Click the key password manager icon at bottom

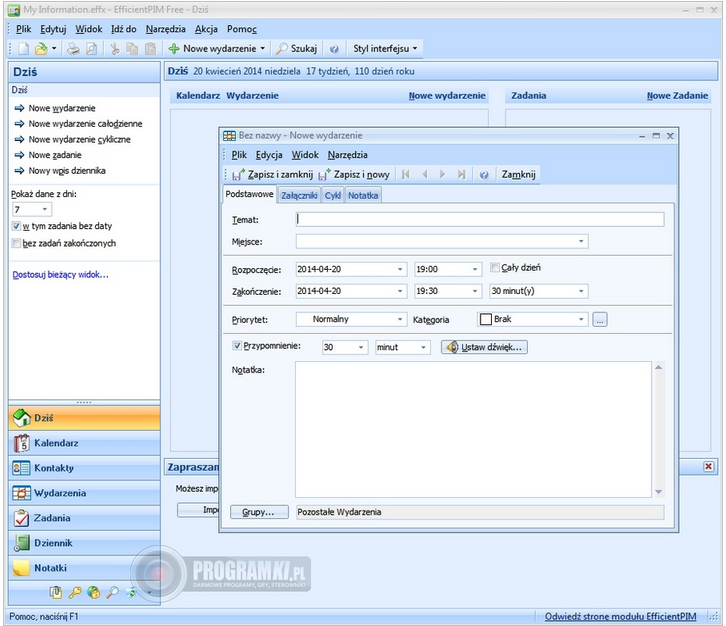pos(75,592)
